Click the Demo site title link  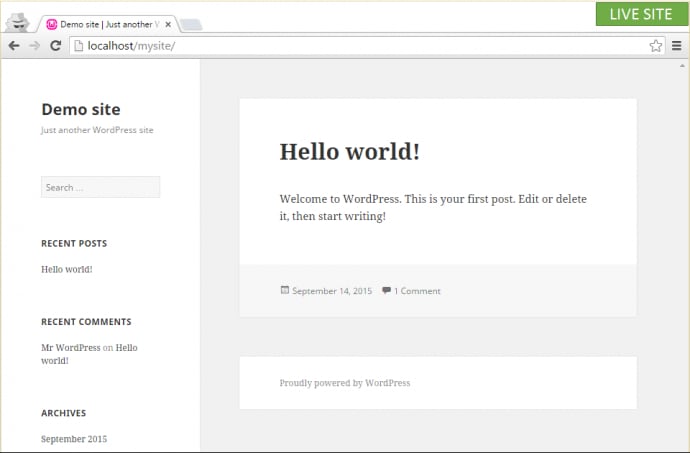point(81,109)
